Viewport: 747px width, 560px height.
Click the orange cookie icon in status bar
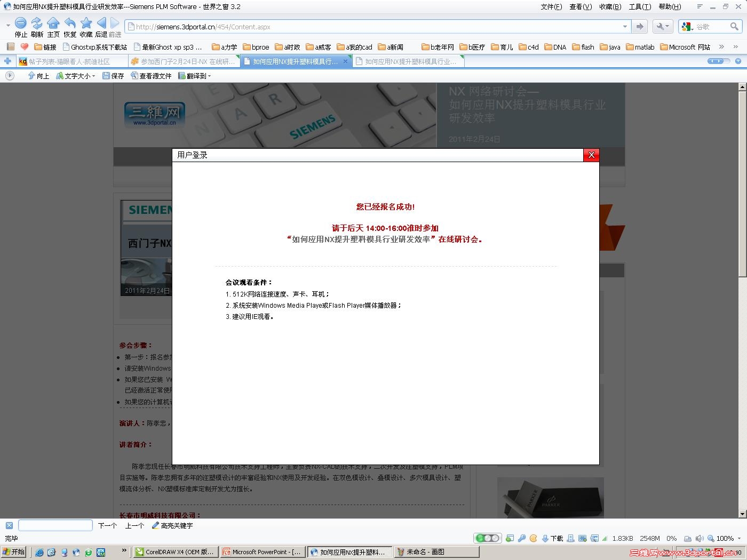coord(533,538)
